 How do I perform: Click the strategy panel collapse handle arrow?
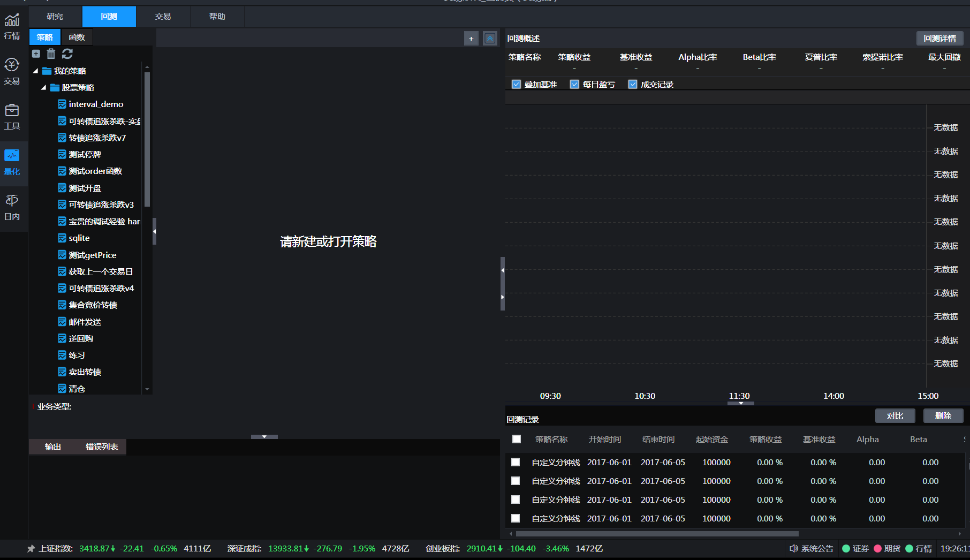point(155,231)
